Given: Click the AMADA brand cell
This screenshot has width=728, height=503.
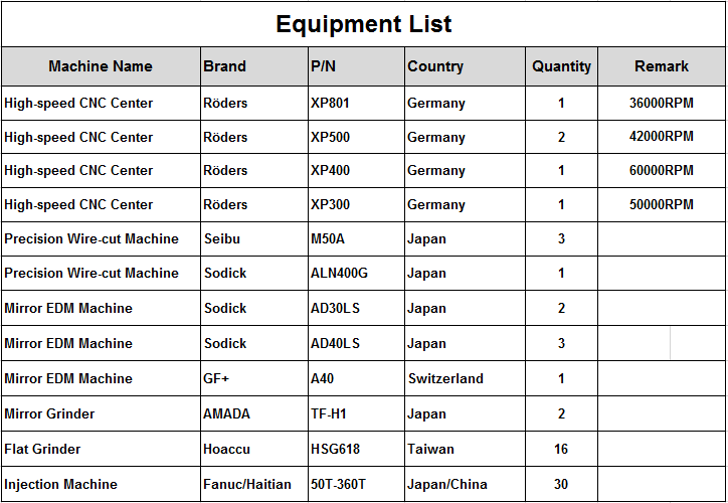Looking at the screenshot, I should click(x=227, y=414).
